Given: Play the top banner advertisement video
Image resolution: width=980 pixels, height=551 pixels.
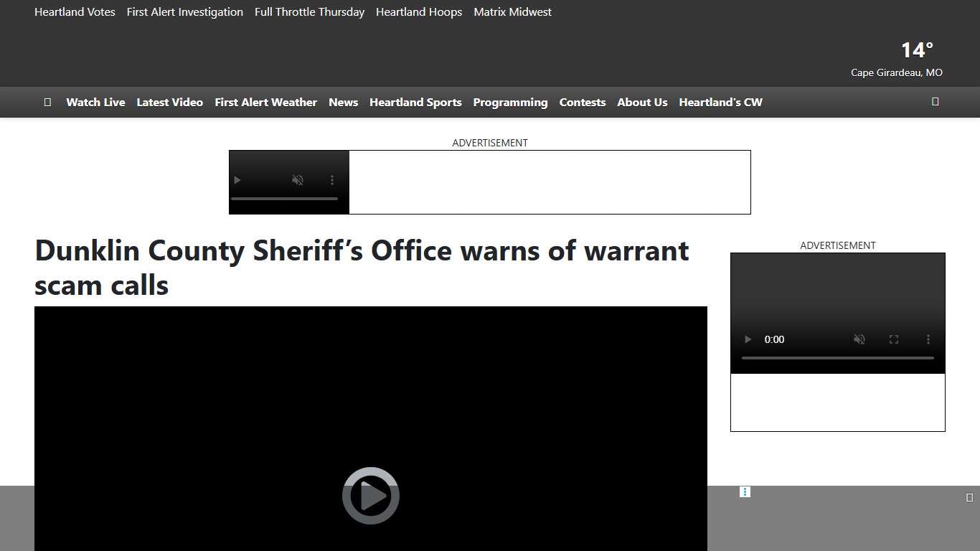Looking at the screenshot, I should (237, 180).
